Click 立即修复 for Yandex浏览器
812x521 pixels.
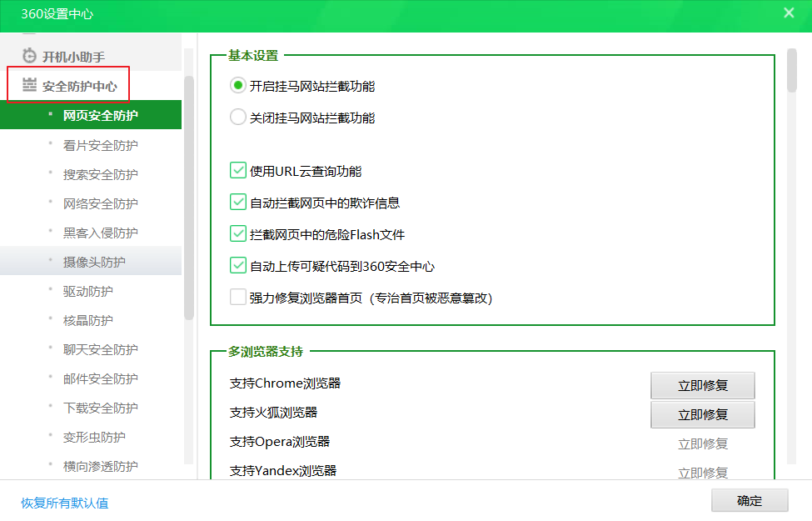[703, 473]
